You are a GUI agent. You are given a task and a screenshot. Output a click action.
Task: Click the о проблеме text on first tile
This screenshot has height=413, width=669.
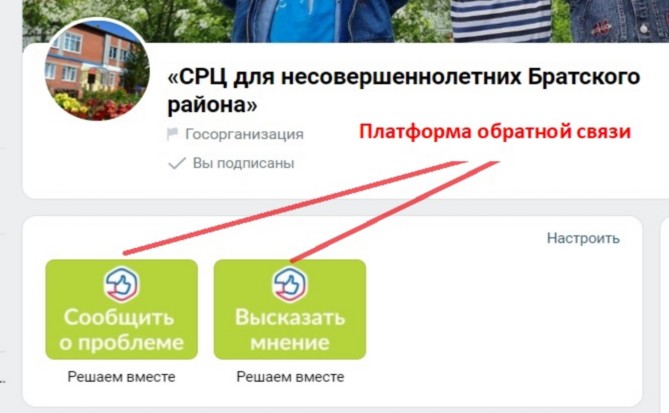click(x=122, y=343)
